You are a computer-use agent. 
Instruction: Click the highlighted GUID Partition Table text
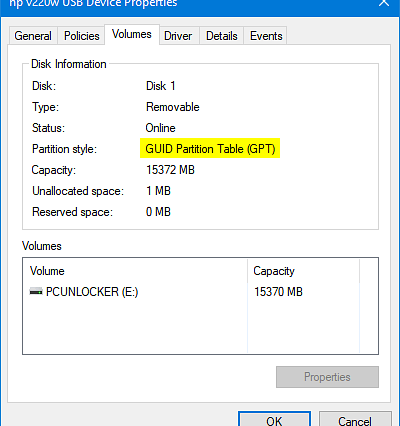(210, 149)
